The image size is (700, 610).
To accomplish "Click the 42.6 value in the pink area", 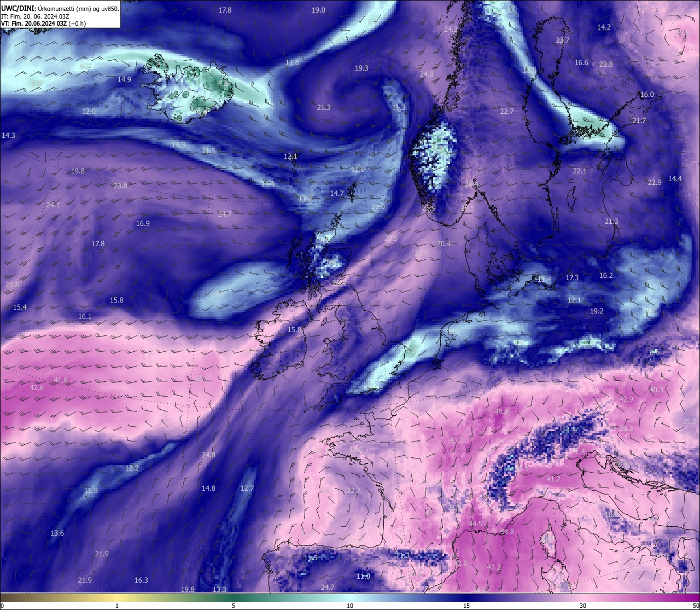I will tap(37, 387).
